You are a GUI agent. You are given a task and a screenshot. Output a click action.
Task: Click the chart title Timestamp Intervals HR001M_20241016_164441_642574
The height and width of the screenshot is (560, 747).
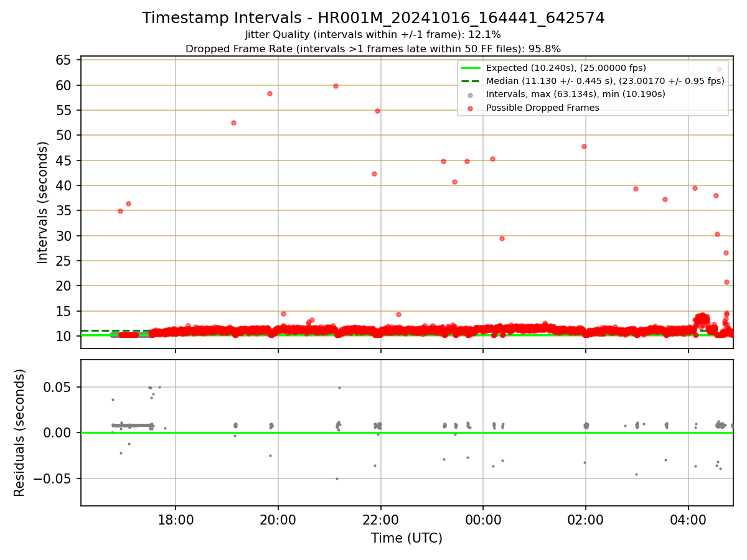click(x=374, y=18)
